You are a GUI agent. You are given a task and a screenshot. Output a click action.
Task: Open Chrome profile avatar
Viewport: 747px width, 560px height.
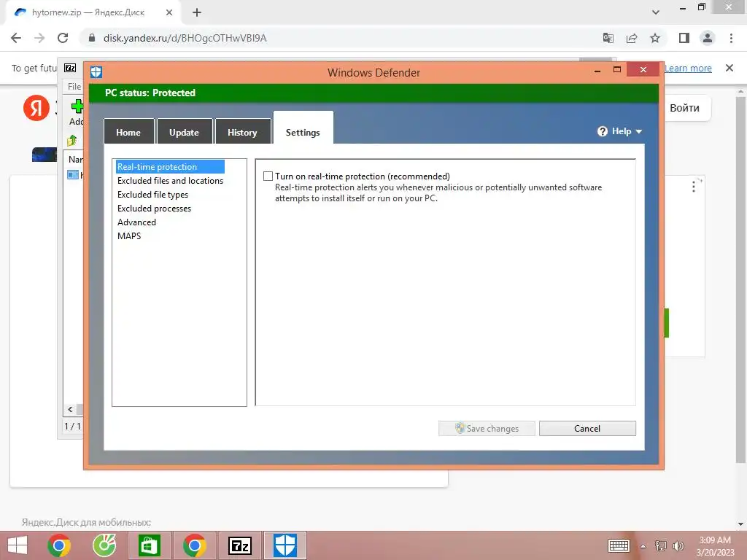(708, 38)
